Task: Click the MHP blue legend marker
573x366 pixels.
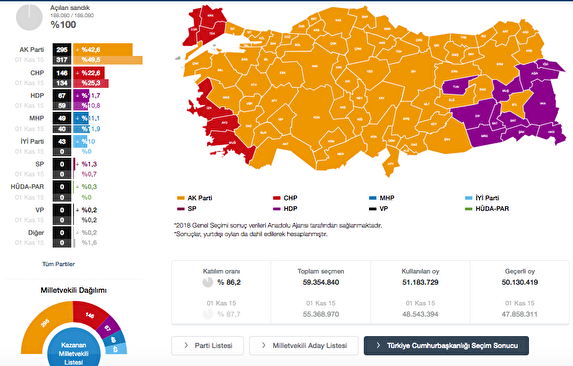Action: 373,198
